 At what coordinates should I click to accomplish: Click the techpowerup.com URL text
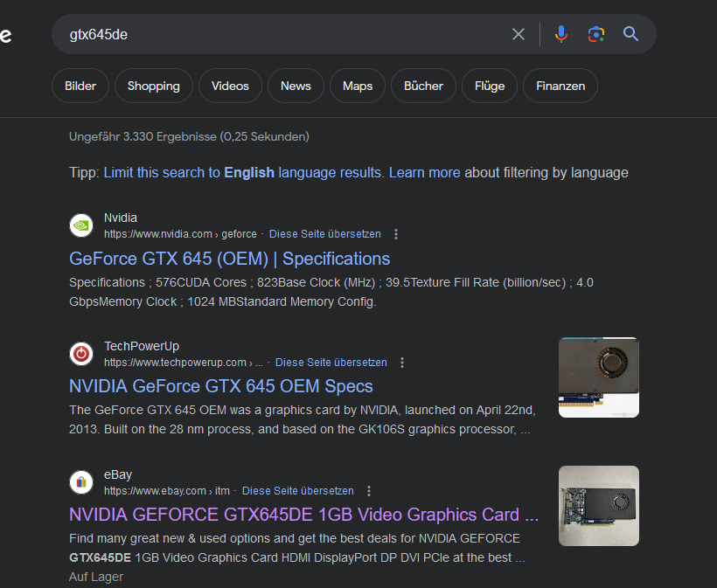(183, 363)
